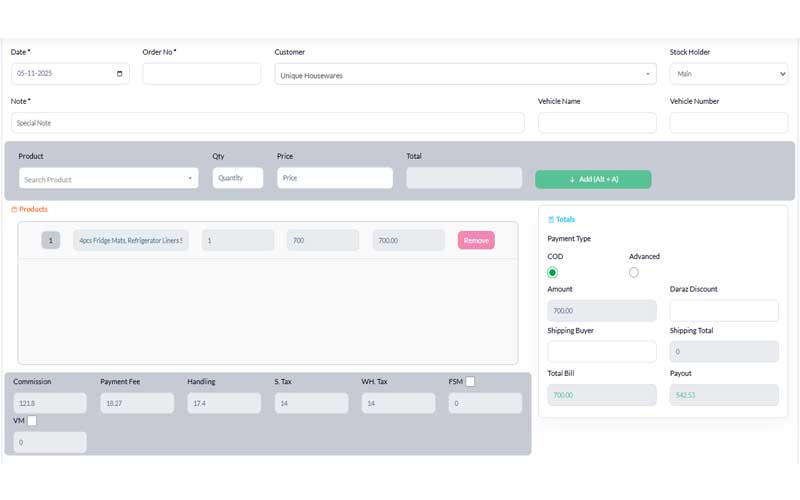Click the Amount field showing 700.00
The width and height of the screenshot is (800, 500).
click(x=602, y=311)
